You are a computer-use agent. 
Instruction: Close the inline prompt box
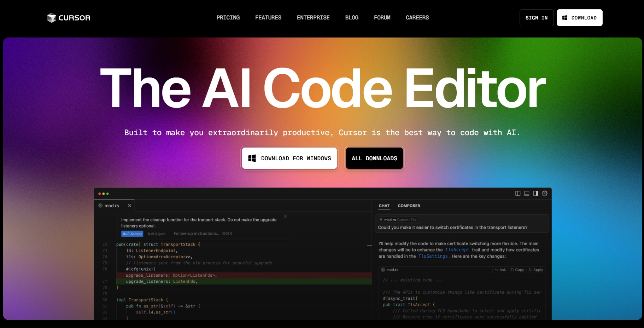coord(286,216)
